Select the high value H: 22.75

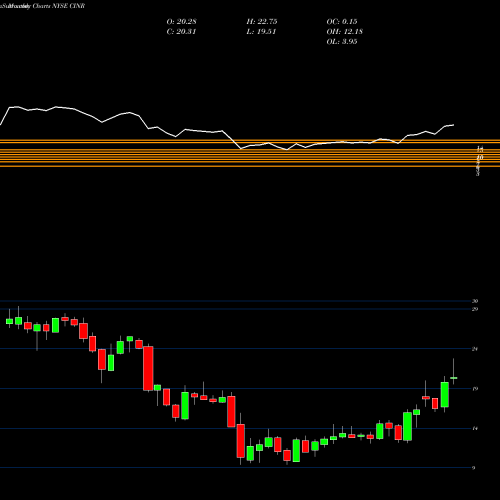point(262,22)
